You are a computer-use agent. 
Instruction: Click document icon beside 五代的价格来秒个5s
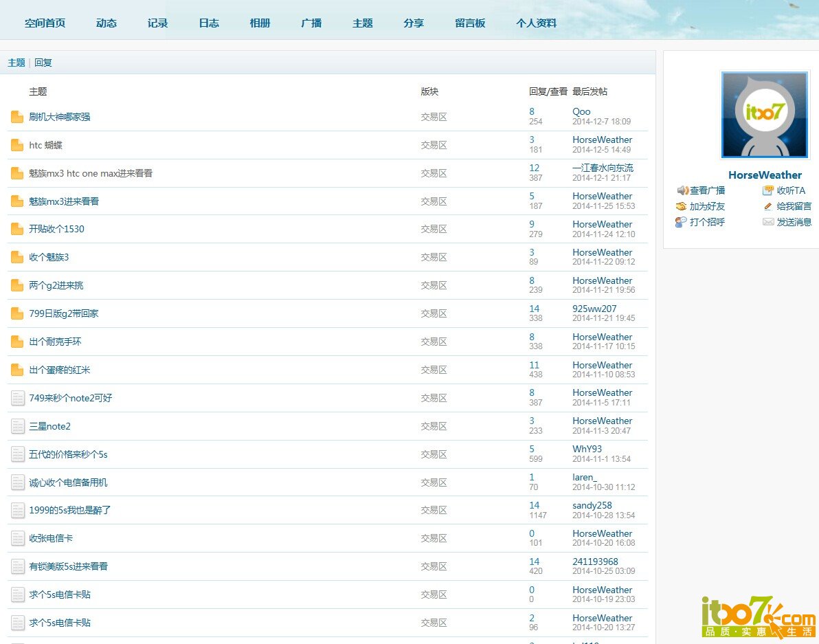pos(18,454)
